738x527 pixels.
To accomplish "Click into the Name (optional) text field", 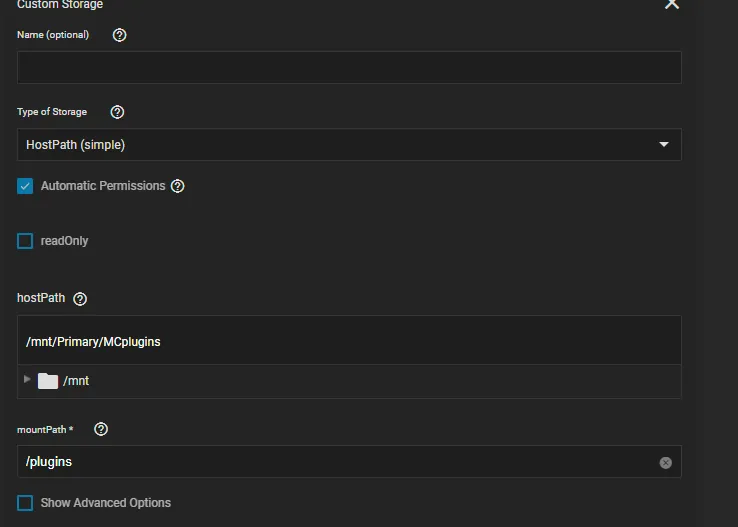I will (x=349, y=67).
